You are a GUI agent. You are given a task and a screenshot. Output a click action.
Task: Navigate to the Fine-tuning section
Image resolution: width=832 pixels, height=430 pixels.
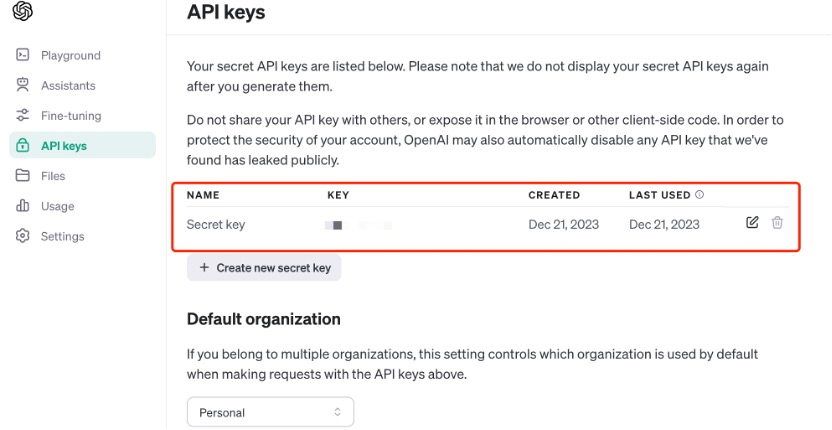pos(70,116)
